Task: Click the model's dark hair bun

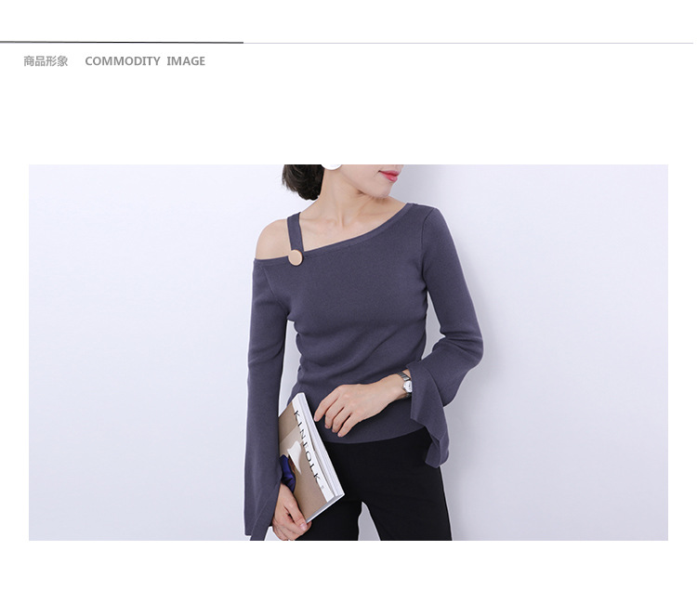Action: point(302,181)
